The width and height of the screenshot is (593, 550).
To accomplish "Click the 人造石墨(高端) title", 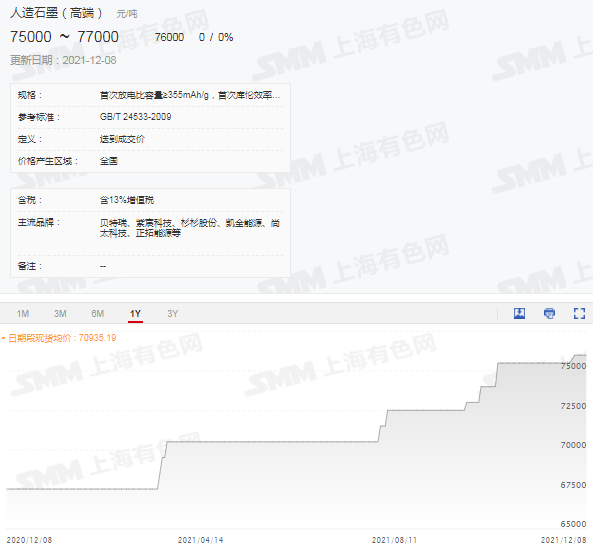I will (x=56, y=13).
